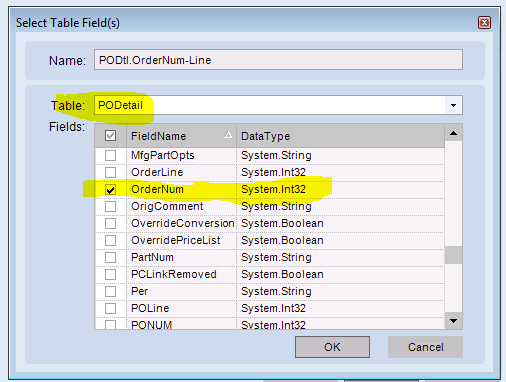Screen dimensions: 506x382
Task: Click System.Boolean in the PCLinkRemoved row
Action: coord(282,274)
